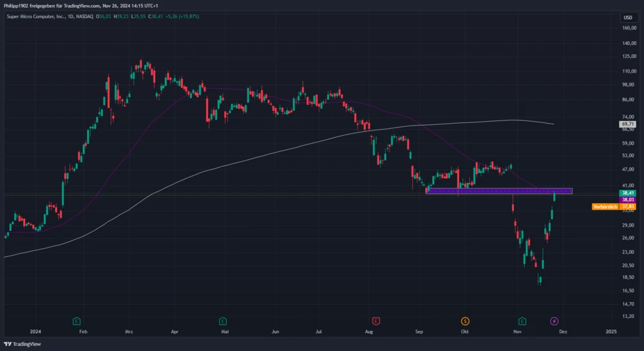
Task: Select the green 38,41 current price label
Action: (628, 193)
